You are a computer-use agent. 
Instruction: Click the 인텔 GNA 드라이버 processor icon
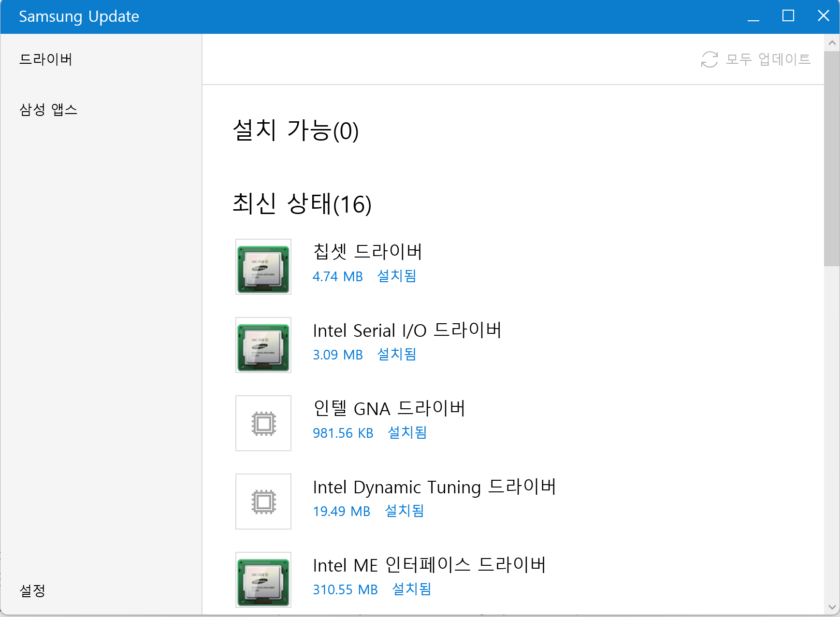coord(263,423)
